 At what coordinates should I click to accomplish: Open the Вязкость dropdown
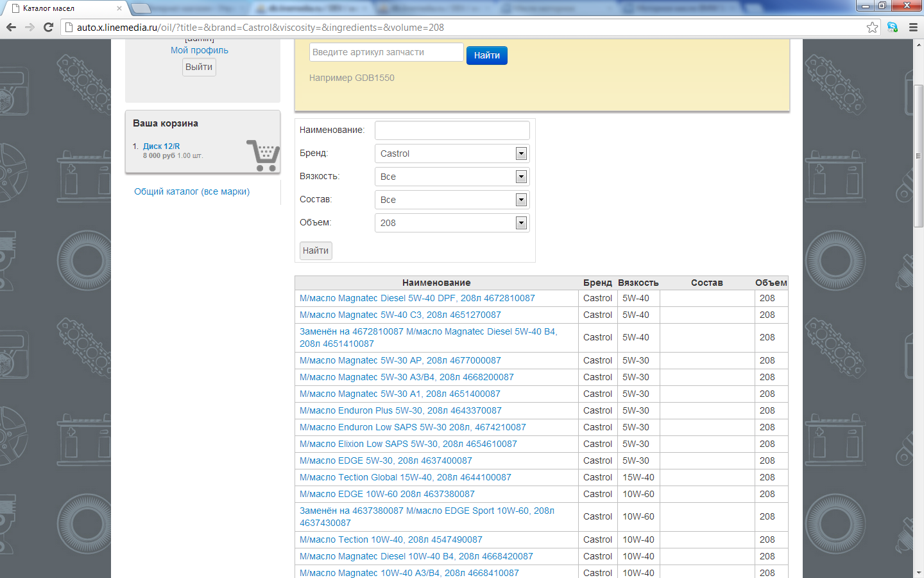pos(521,177)
